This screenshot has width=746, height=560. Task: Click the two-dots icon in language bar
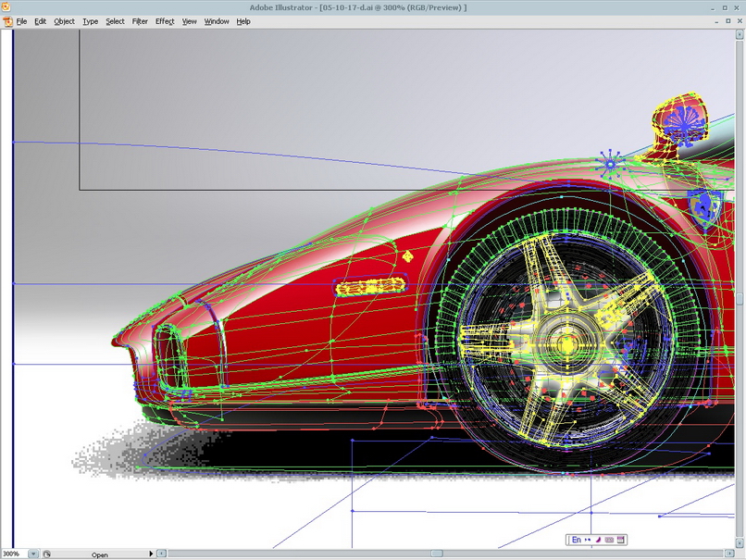[588, 540]
